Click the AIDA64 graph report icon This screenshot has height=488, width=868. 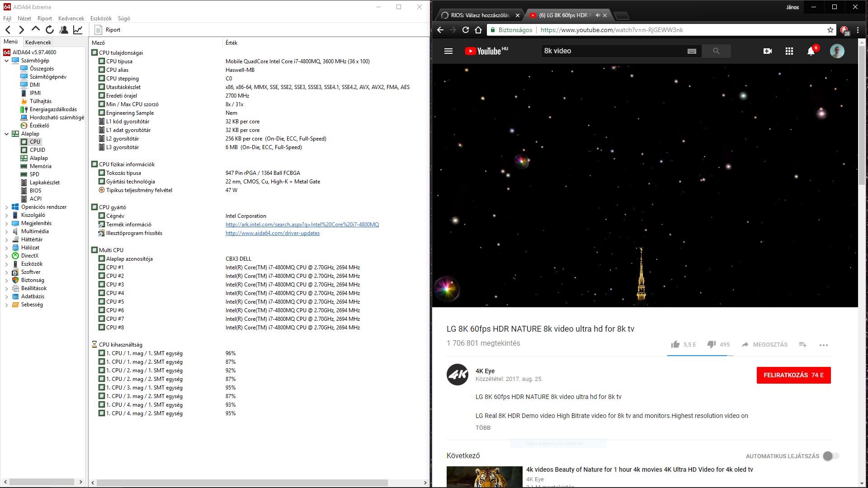78,30
